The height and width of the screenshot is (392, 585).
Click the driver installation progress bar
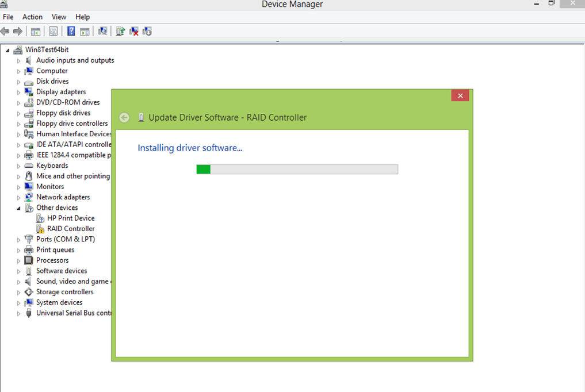tap(297, 169)
